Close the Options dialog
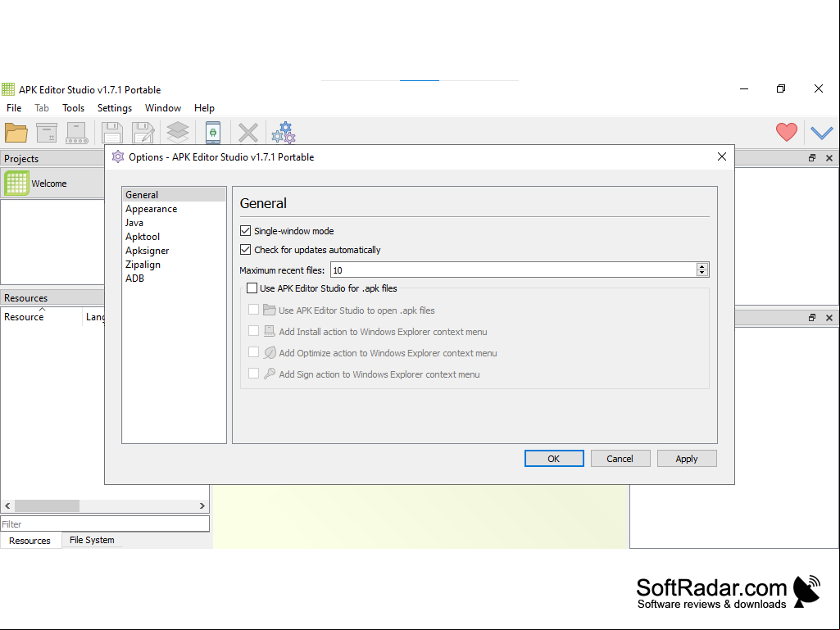The width and height of the screenshot is (840, 630). tap(722, 156)
